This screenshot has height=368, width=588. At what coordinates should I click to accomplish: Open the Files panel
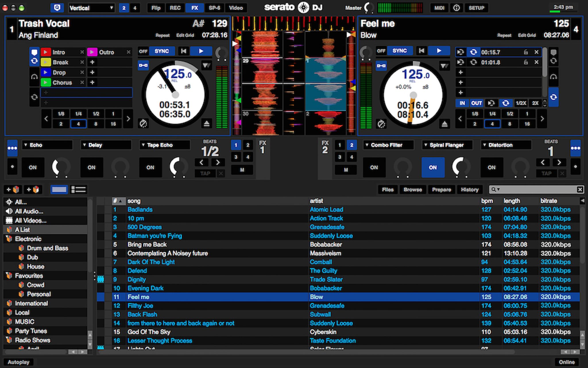[x=388, y=189]
